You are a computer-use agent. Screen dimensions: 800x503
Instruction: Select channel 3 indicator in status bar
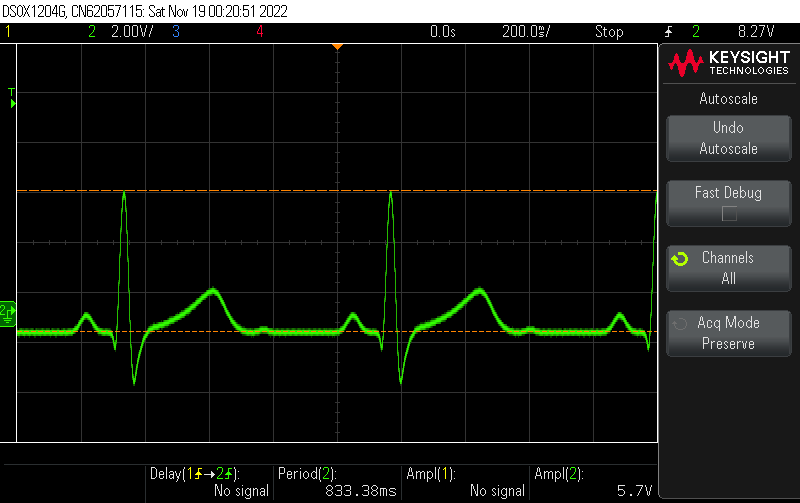(176, 32)
